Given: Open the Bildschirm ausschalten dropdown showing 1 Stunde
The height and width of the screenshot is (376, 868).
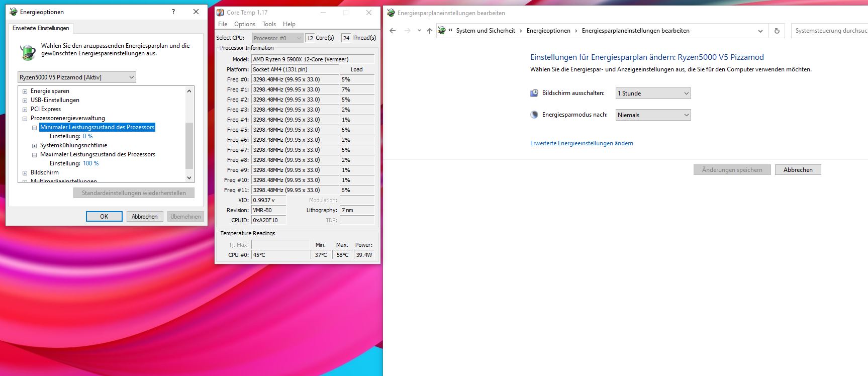Looking at the screenshot, I should 653,93.
